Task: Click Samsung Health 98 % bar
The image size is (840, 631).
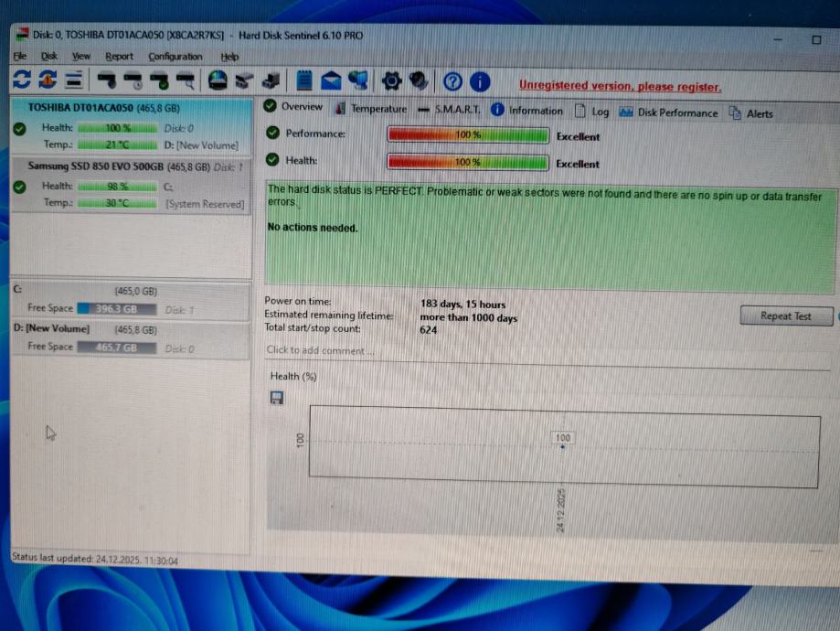Action: 117,187
